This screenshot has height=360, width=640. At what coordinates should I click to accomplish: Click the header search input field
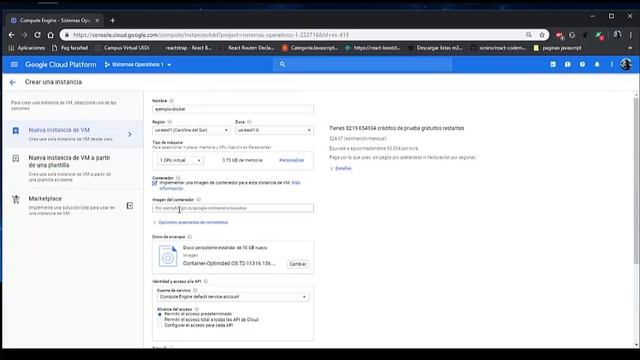point(363,64)
